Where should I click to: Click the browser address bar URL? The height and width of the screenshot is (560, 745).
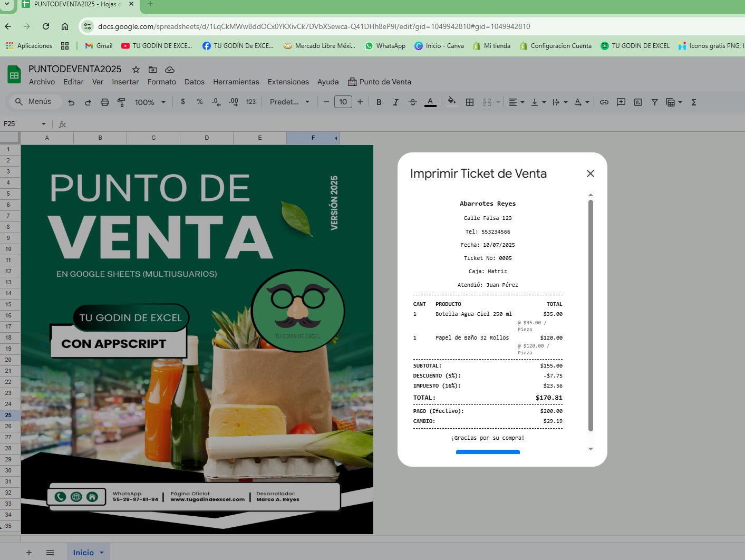pos(314,26)
